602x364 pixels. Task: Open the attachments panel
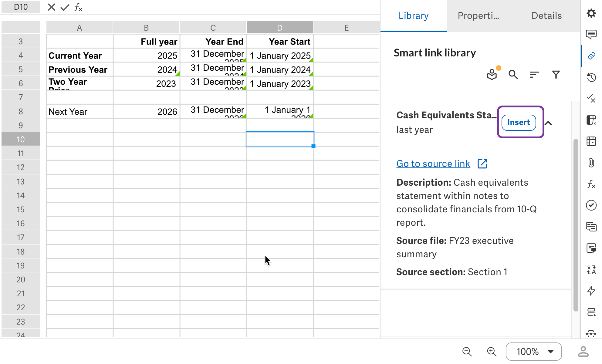(591, 163)
